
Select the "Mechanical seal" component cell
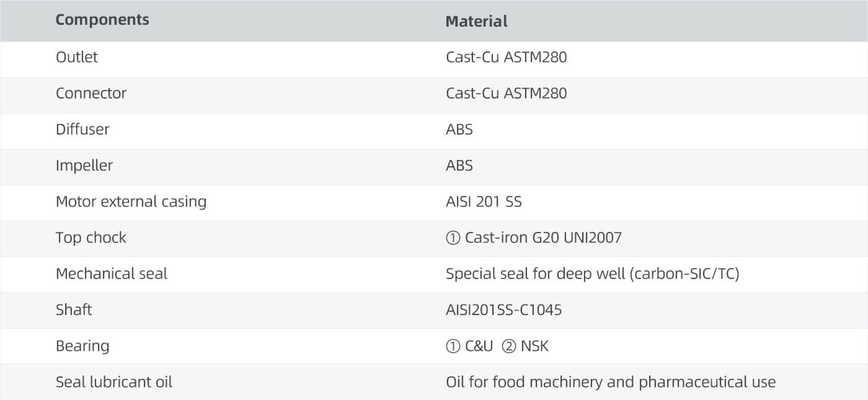112,273
